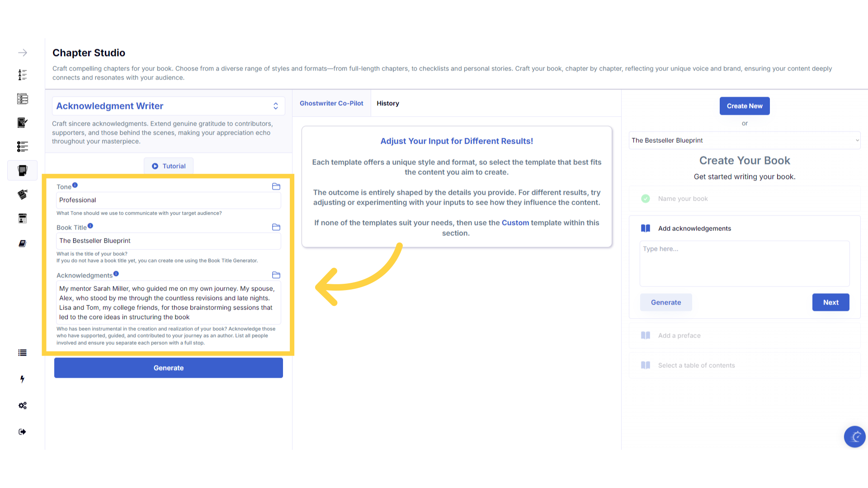Expand the sidebar with the arrow icon
Screen dimensions: 868x488
coord(23,53)
